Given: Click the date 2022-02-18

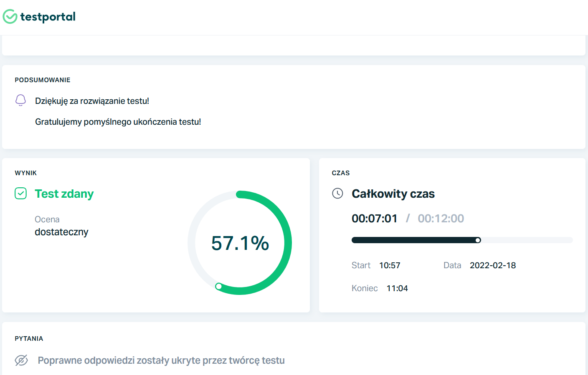Looking at the screenshot, I should (493, 266).
